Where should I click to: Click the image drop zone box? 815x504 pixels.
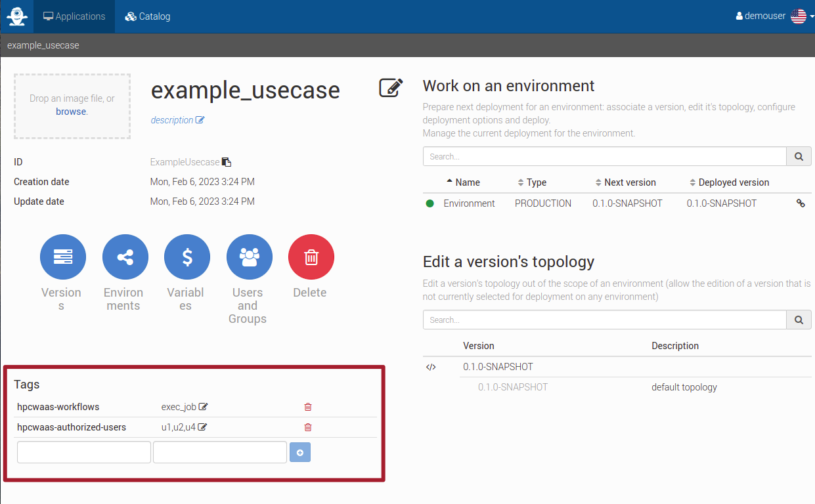(72, 106)
